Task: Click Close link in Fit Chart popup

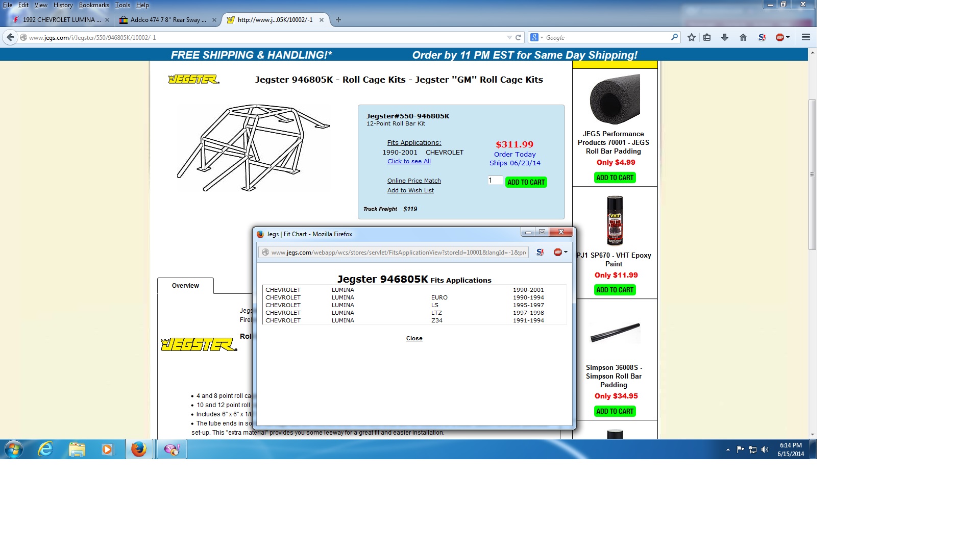Action: pyautogui.click(x=414, y=338)
